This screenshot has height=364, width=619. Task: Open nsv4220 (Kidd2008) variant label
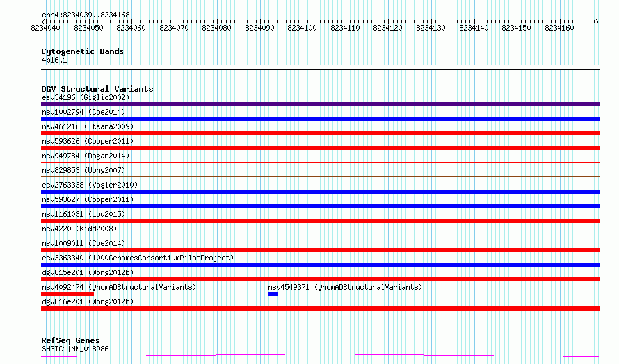coord(79,229)
